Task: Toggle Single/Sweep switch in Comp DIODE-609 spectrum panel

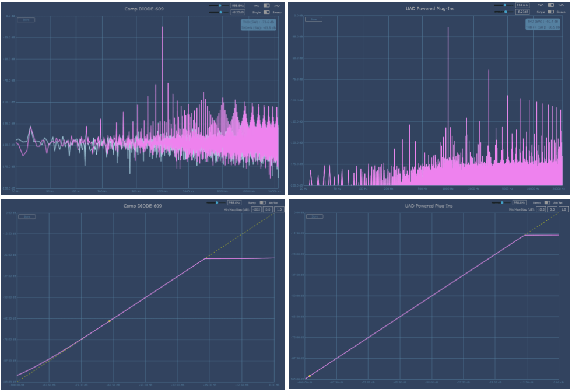Action: pyautogui.click(x=266, y=12)
